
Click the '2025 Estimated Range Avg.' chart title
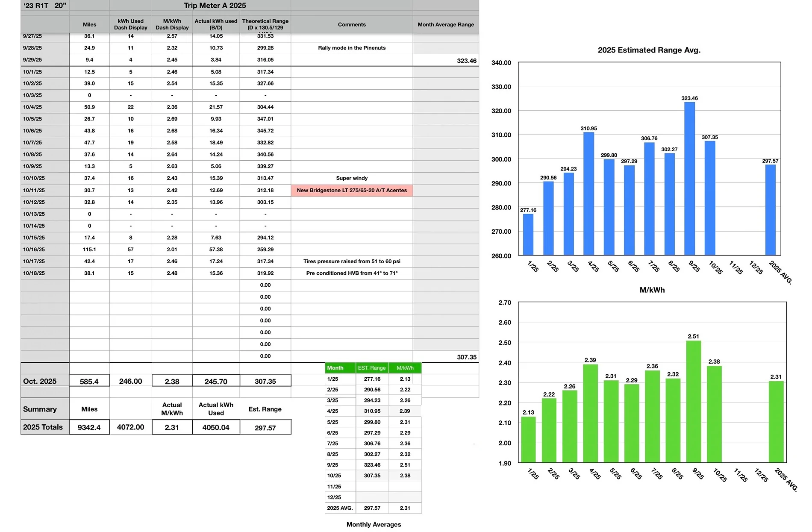pos(649,50)
